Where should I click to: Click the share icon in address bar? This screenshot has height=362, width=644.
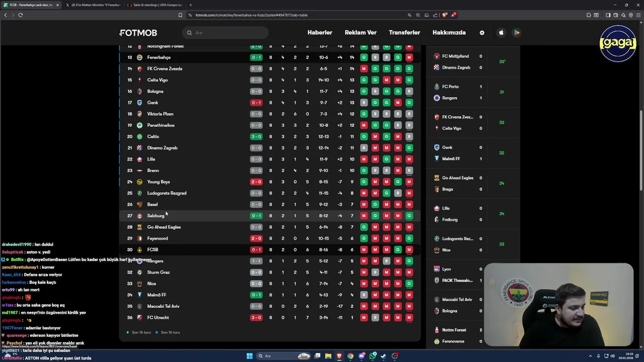[x=435, y=15]
